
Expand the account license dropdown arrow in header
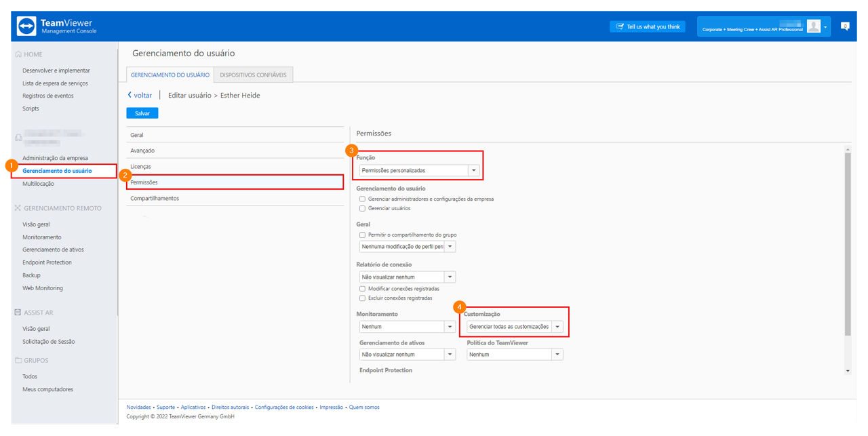coord(825,27)
